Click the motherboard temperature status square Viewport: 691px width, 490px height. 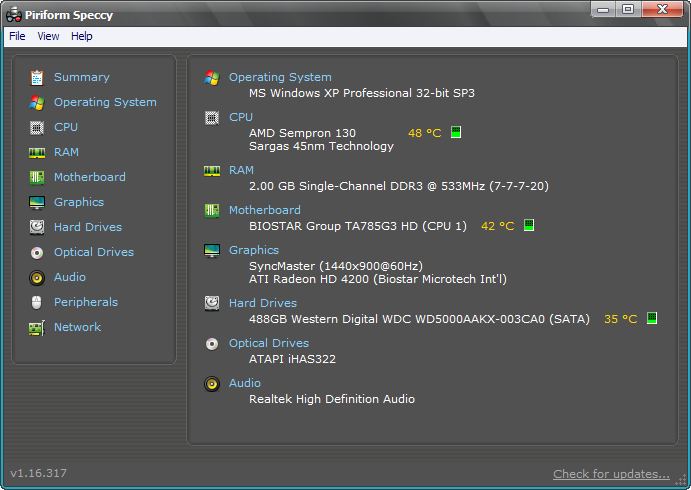529,225
